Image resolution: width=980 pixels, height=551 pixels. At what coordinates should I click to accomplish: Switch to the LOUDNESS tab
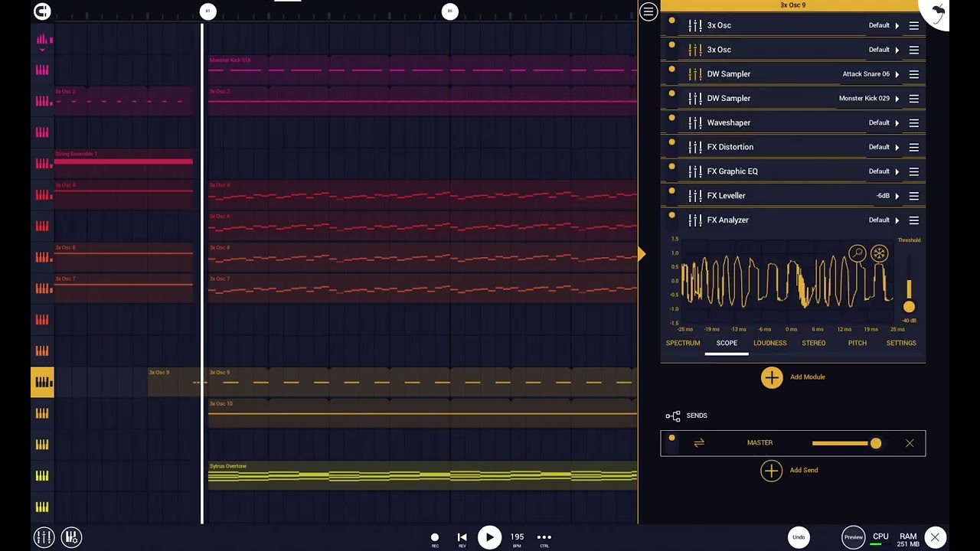(770, 344)
